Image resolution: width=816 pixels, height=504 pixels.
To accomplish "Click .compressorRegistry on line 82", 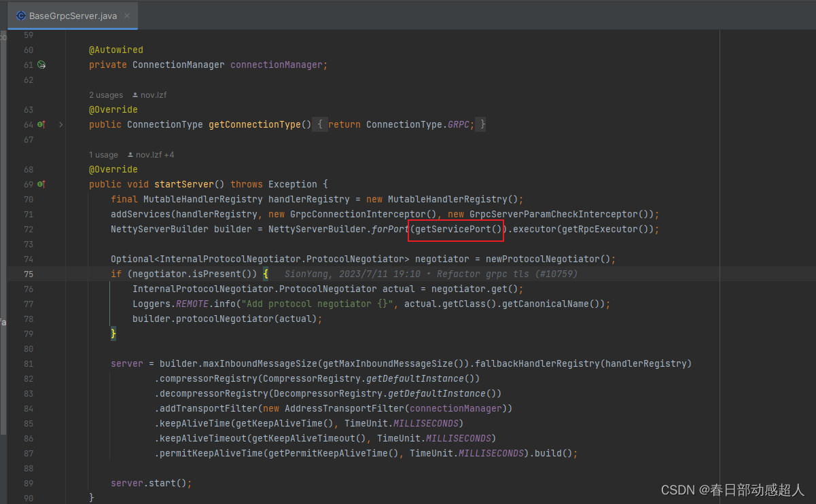I will pyautogui.click(x=206, y=379).
